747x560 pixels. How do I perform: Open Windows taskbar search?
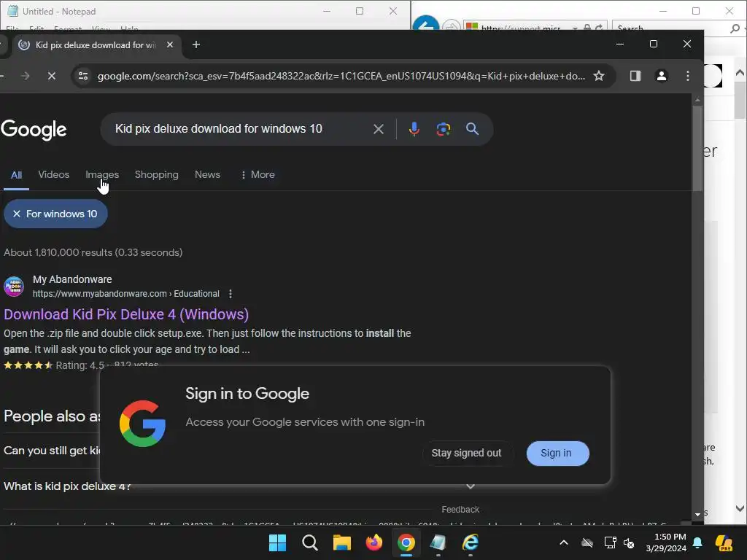coord(309,542)
